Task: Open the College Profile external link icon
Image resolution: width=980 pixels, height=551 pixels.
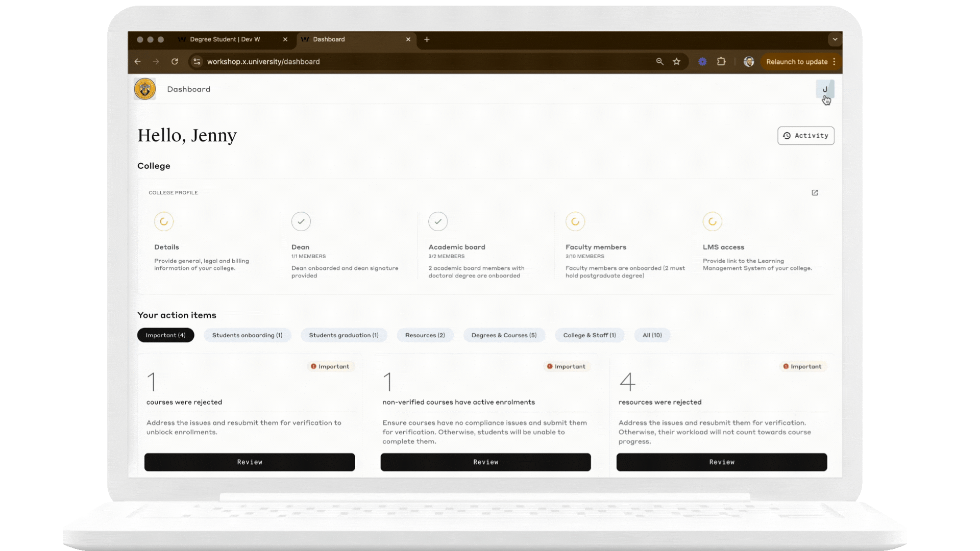Action: tap(815, 192)
